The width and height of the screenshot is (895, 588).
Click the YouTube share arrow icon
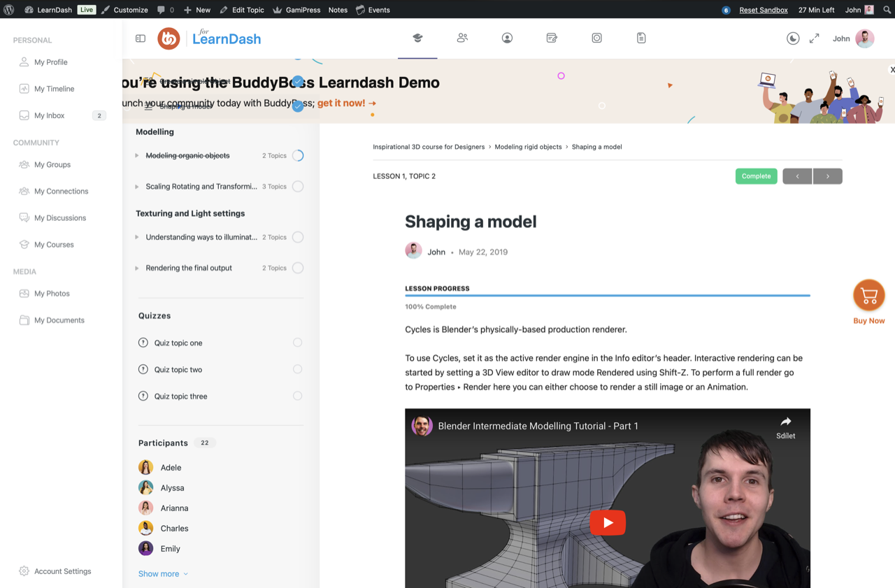(785, 422)
